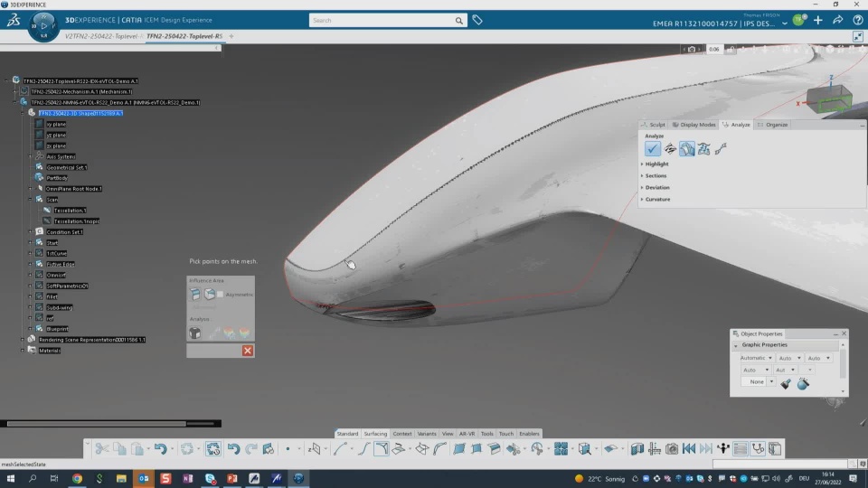Click the first Influence Area icon
The height and width of the screenshot is (488, 868).
pyautogui.click(x=195, y=295)
